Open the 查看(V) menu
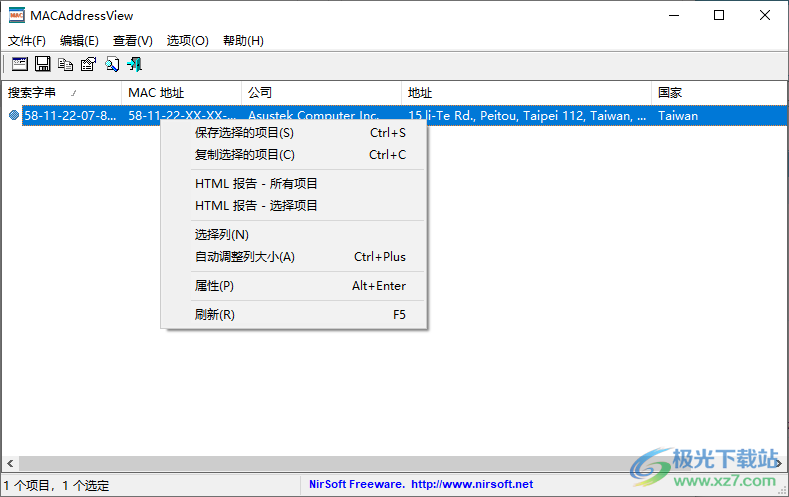This screenshot has height=497, width=789. pyautogui.click(x=132, y=41)
